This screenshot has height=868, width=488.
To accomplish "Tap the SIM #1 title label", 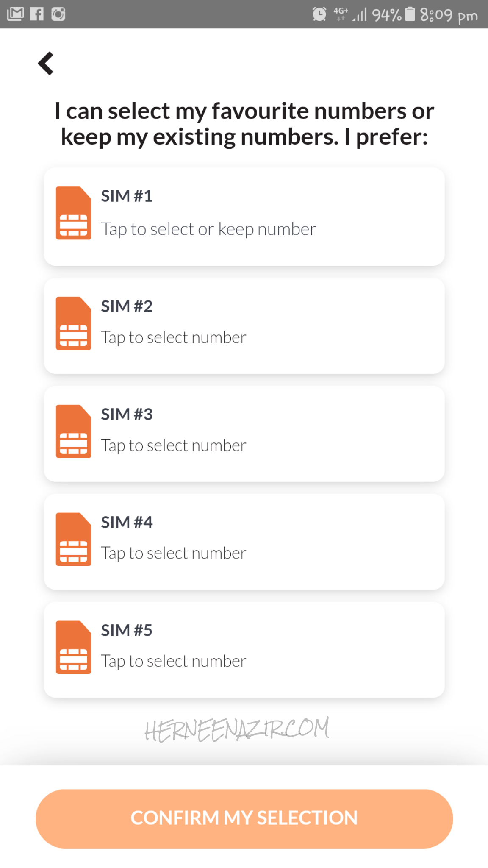I will [127, 196].
